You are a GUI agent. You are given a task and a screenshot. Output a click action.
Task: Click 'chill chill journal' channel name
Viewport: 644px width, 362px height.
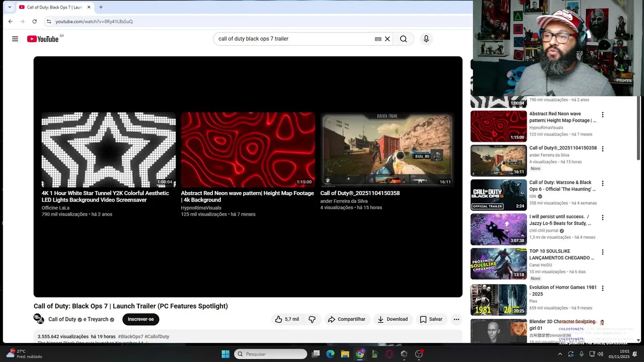(543, 231)
